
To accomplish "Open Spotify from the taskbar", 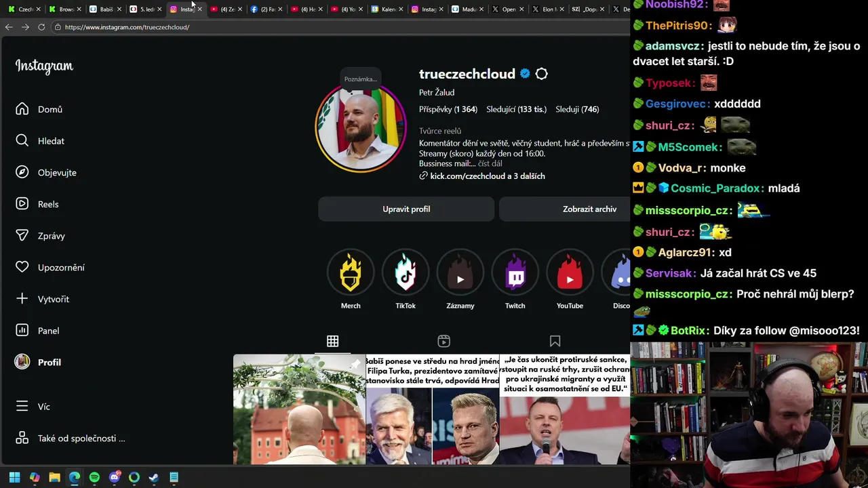I will [x=94, y=477].
